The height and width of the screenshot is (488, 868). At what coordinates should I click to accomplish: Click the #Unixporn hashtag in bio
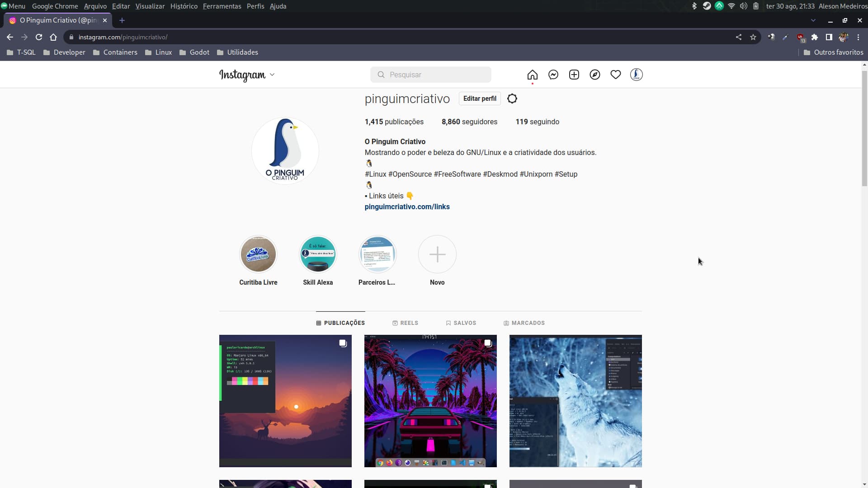(536, 174)
